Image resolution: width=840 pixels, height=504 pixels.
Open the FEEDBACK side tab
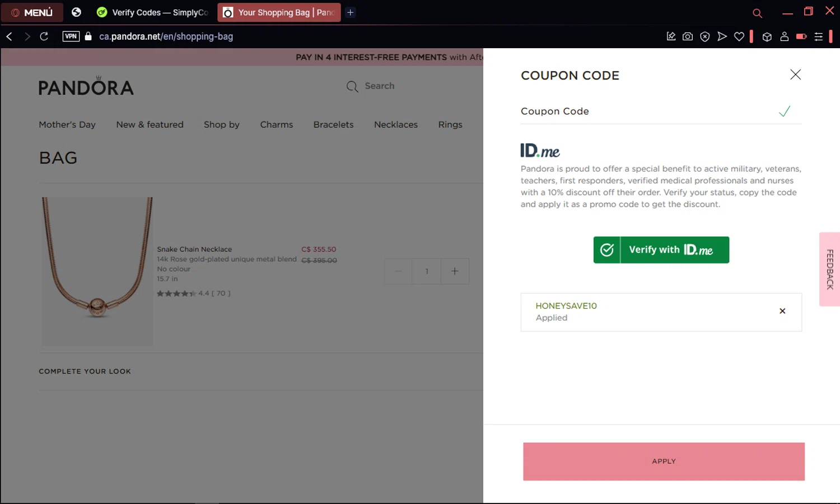829,269
